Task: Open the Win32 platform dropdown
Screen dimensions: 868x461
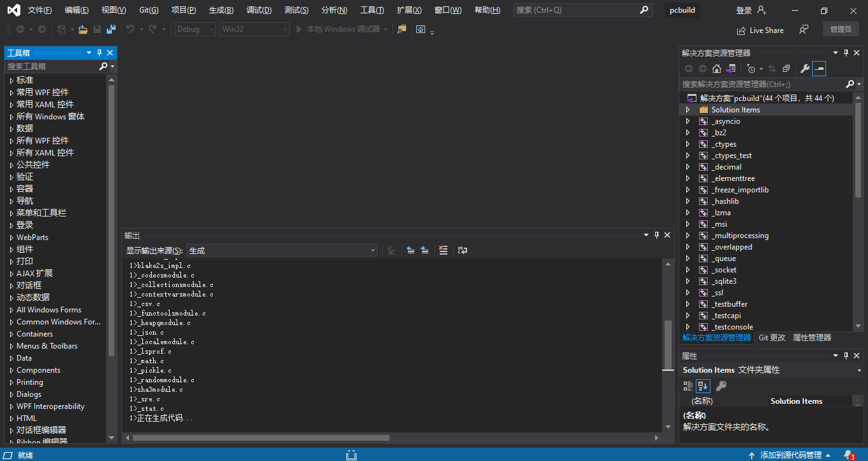Action: coord(284,29)
